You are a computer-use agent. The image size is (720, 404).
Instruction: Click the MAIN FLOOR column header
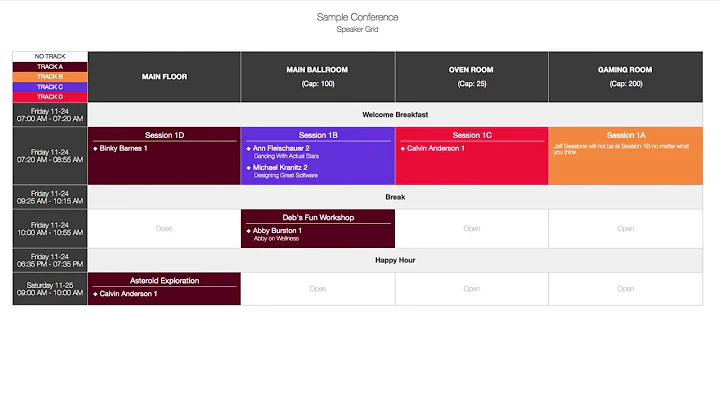164,77
